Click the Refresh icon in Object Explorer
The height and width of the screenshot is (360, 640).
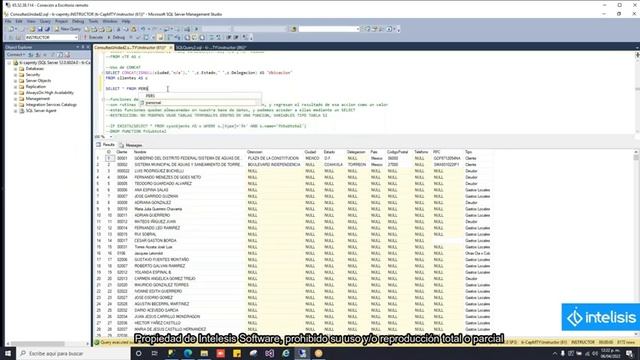point(61,55)
